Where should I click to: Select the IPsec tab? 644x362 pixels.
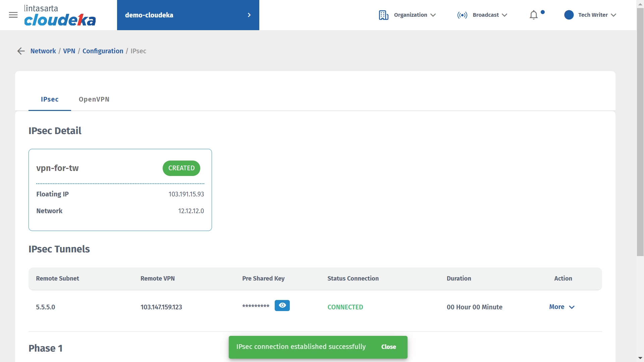(x=50, y=99)
